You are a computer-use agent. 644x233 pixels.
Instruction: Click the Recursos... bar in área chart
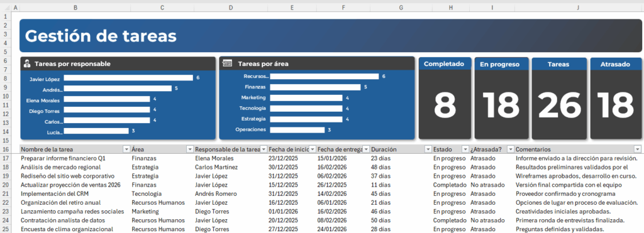point(324,76)
